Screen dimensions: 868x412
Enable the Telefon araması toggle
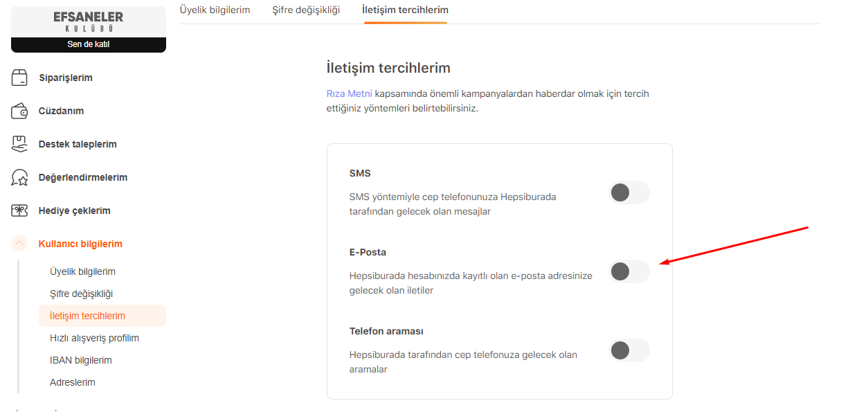629,350
